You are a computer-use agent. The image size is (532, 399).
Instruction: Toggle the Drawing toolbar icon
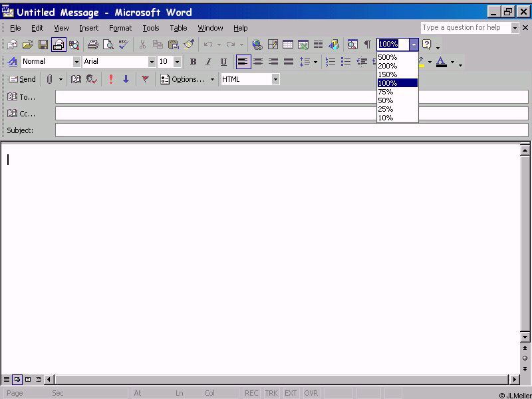(x=334, y=45)
